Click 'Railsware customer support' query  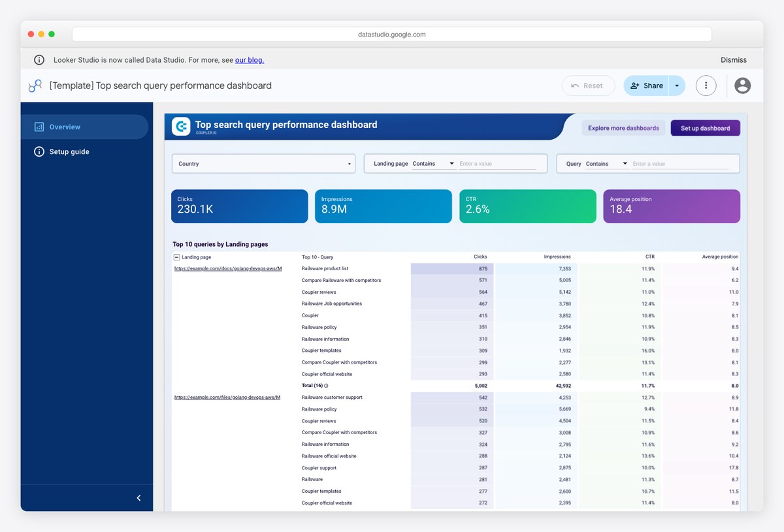[x=332, y=397]
